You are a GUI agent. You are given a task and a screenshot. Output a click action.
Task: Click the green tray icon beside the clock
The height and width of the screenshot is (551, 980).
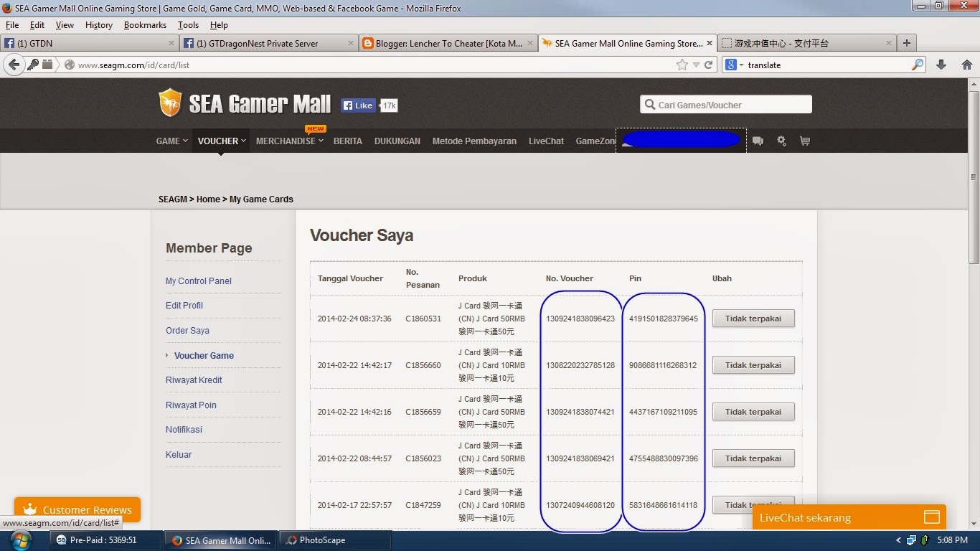[x=925, y=540]
